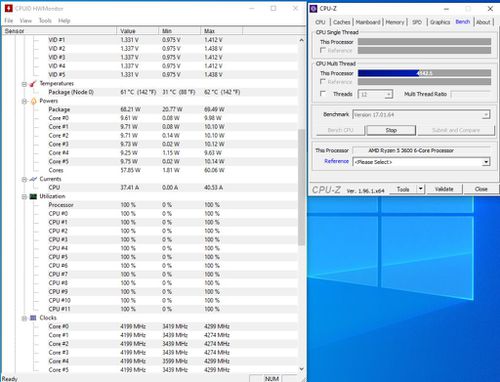Click the AMD Ryzen 5 3600 processor name field
This screenshot has width=500, height=382.
pyautogui.click(x=421, y=151)
